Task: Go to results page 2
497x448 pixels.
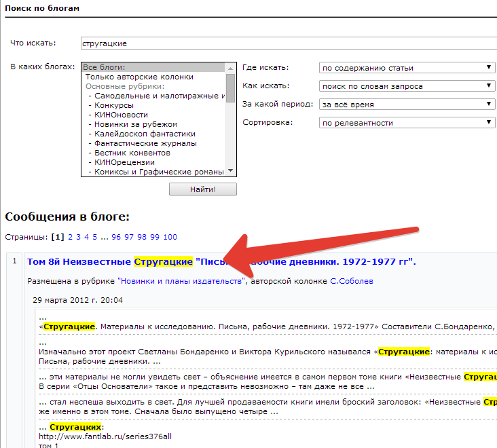Action: point(70,237)
